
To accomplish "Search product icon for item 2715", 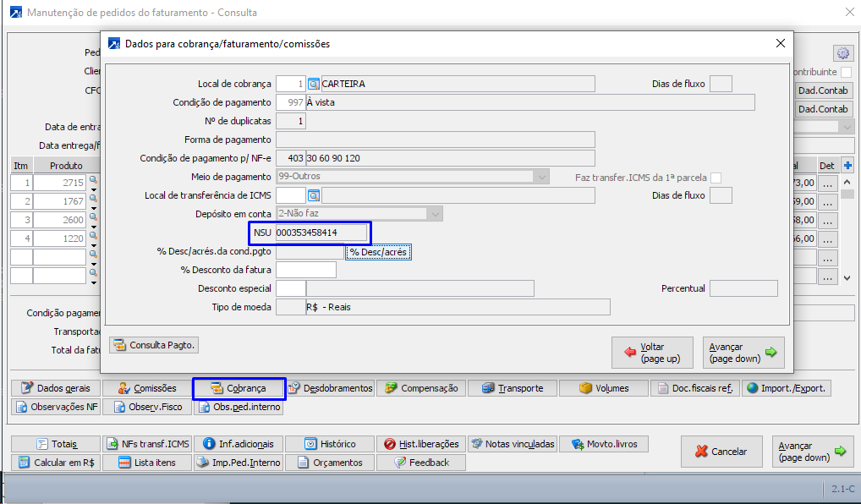I will point(93,180).
